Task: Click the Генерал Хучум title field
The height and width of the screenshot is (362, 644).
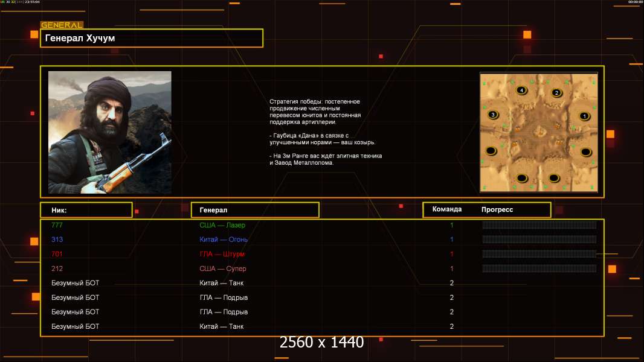Action: tap(152, 38)
